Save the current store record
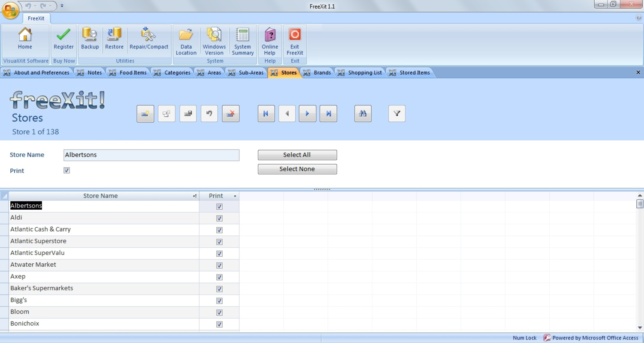The image size is (644, 343). 188,114
